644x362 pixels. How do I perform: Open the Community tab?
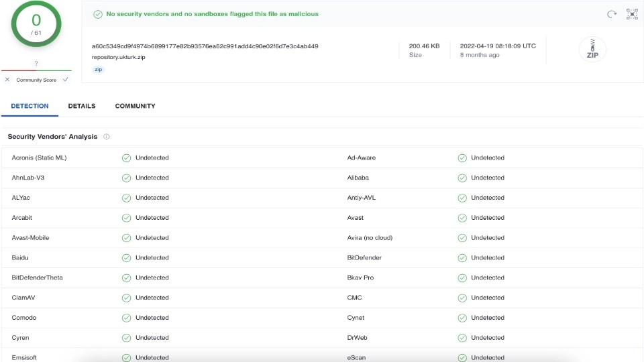[135, 106]
